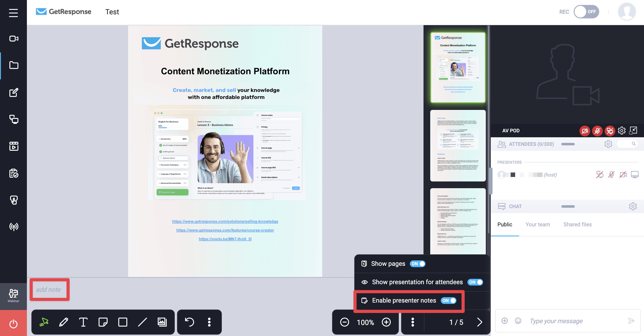Image resolution: width=644 pixels, height=336 pixels.
Task: Switch to the Public chat tab
Action: [504, 225]
